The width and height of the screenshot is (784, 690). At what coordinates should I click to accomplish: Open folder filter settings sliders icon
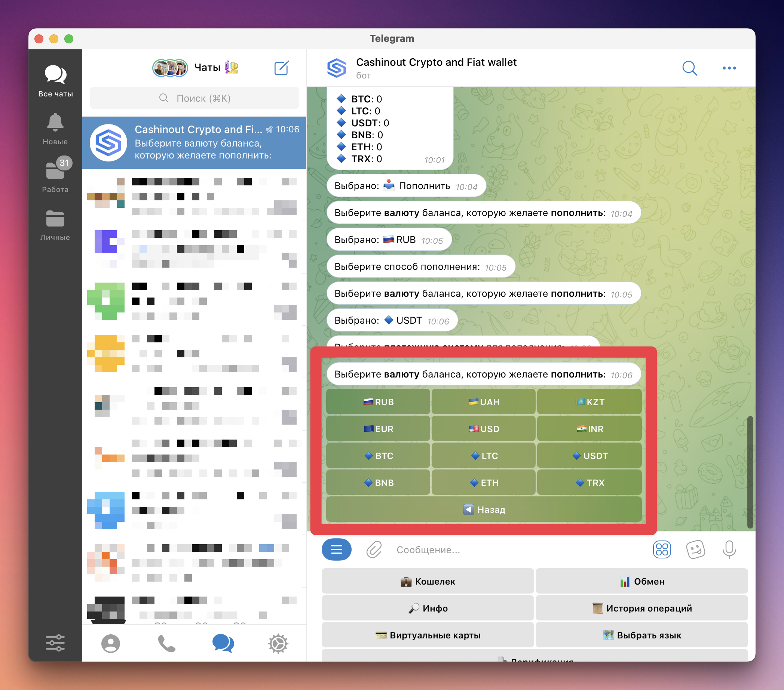point(55,643)
